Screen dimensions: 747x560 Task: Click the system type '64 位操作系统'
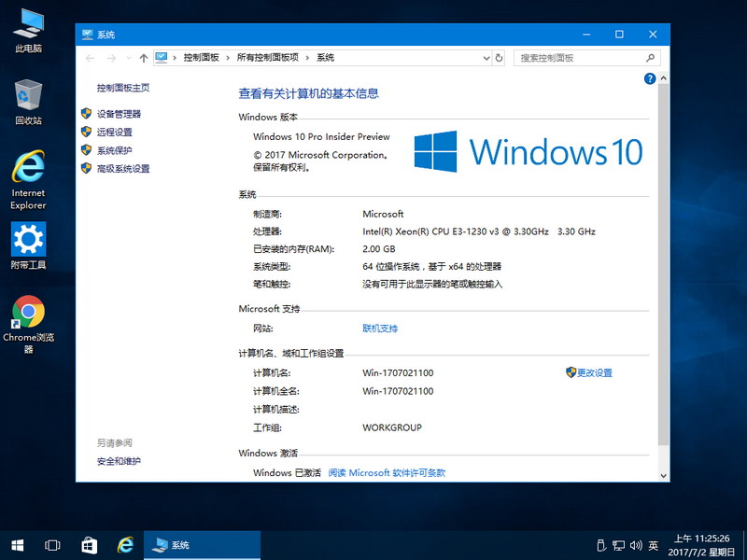391,267
